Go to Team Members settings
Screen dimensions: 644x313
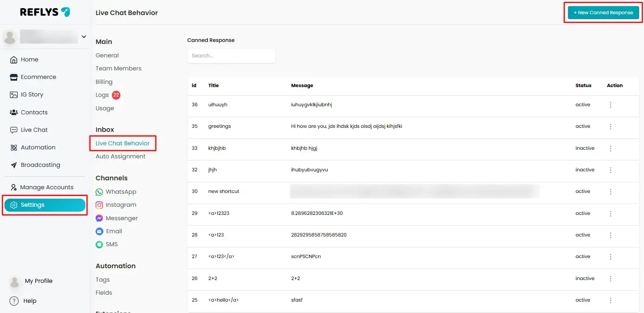118,68
